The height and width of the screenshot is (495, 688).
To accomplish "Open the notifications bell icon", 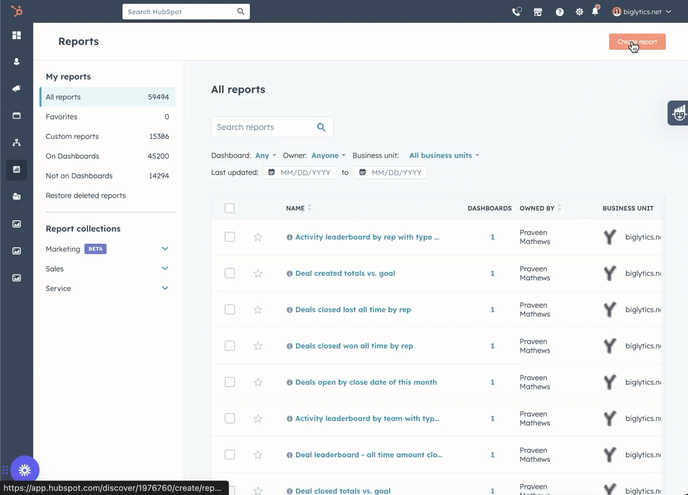I will tap(595, 11).
